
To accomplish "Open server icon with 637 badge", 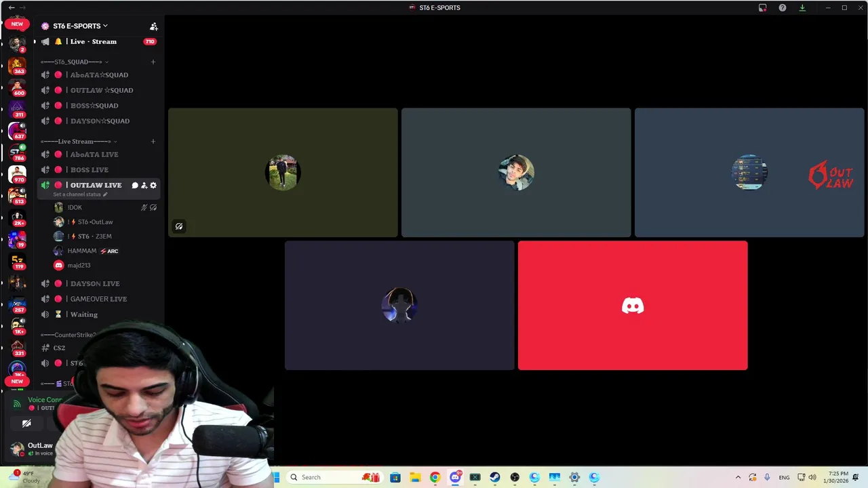I will point(17,131).
